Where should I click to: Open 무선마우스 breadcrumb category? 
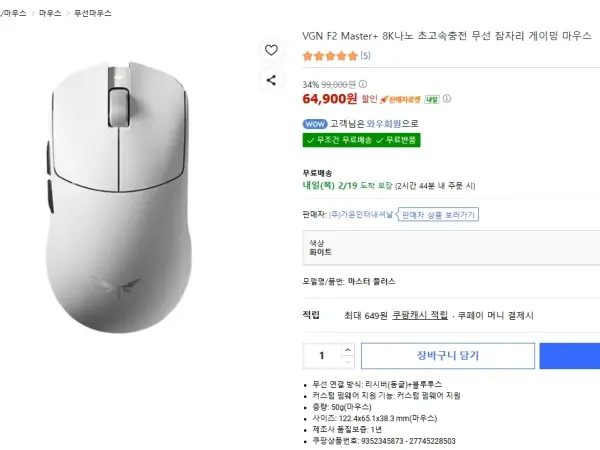click(x=93, y=14)
